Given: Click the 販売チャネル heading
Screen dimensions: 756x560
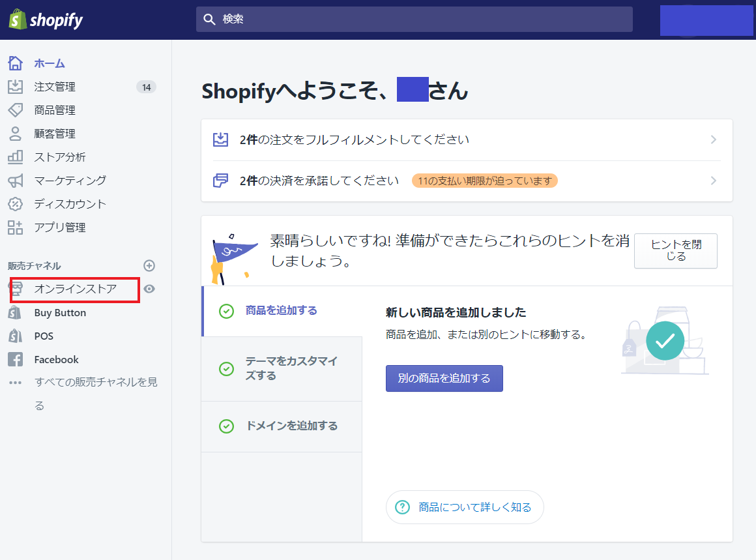Looking at the screenshot, I should 35,266.
